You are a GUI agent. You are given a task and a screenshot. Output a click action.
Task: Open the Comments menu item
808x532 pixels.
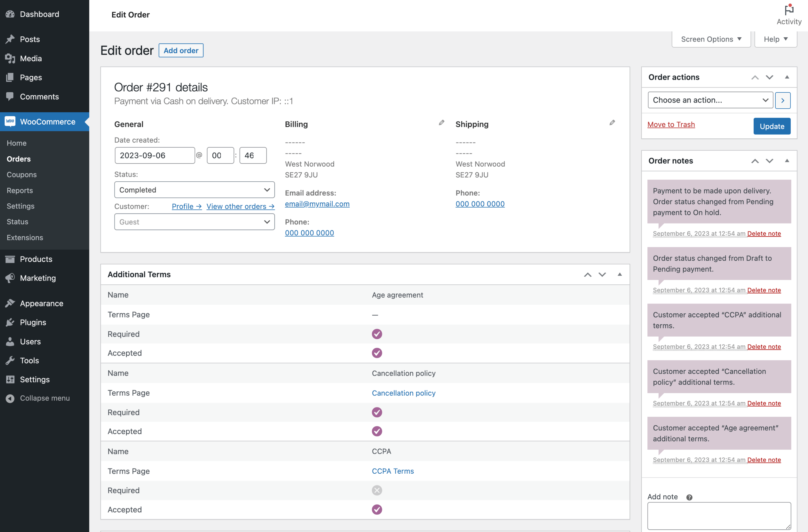[39, 97]
